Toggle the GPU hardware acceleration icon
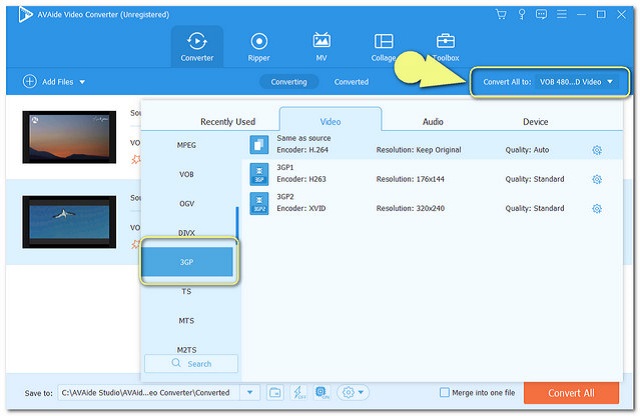640x416 pixels. pyautogui.click(x=322, y=393)
